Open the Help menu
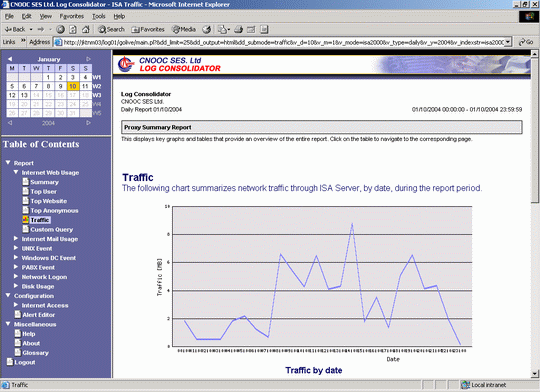 (119, 16)
